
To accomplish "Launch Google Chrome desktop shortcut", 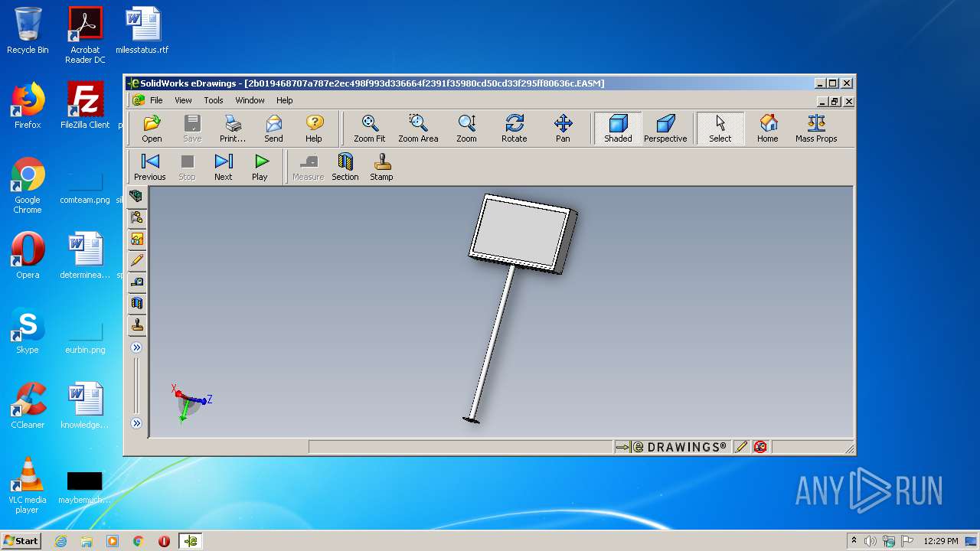I will pos(28,186).
